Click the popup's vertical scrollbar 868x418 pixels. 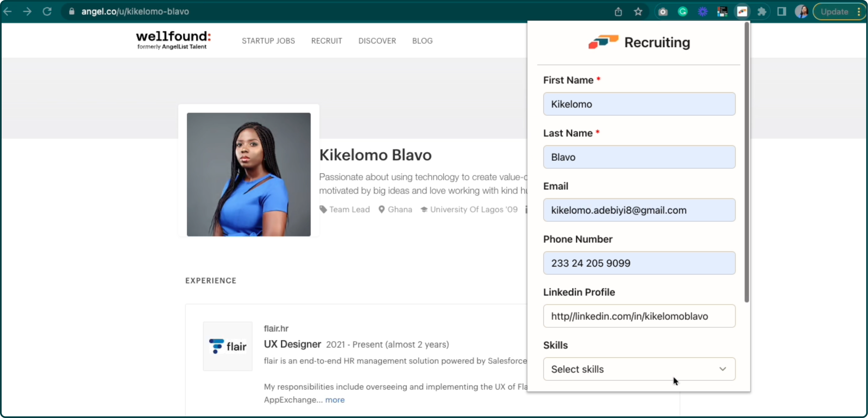[x=746, y=162]
